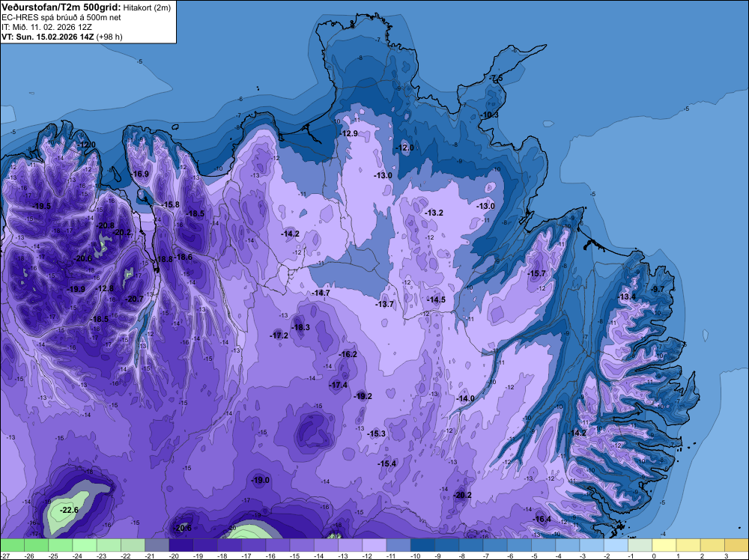Pick the legend swatch labeled -14
Image resolution: width=749 pixels, height=560 pixels.
(x=327, y=545)
